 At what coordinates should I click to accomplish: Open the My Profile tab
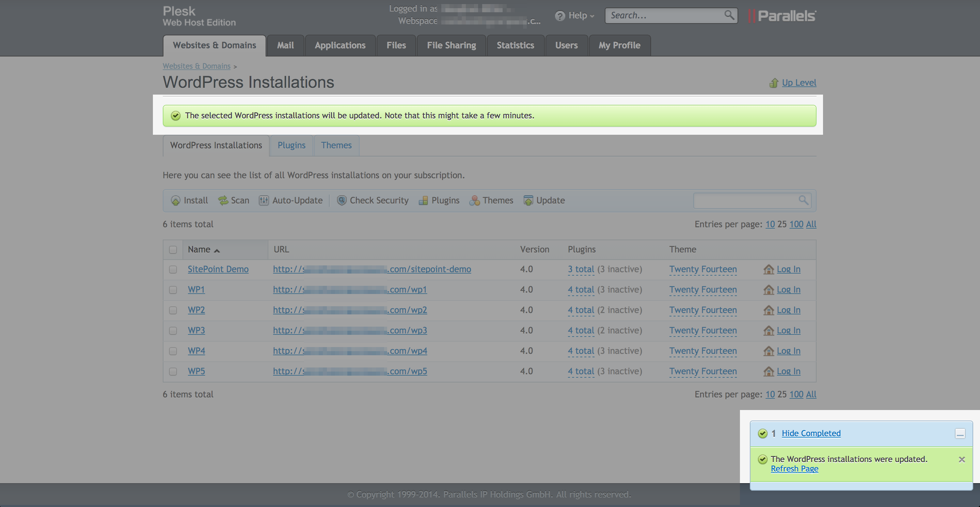click(x=619, y=46)
